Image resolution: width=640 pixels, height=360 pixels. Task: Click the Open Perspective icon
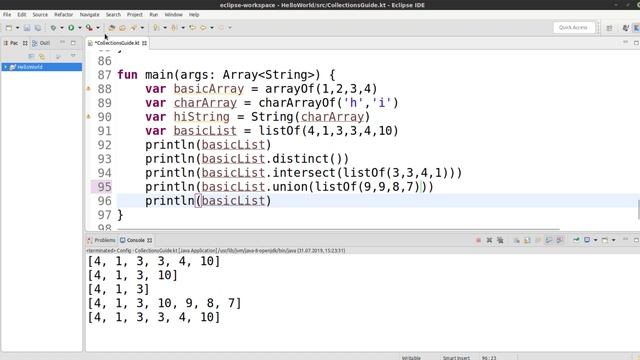(x=609, y=28)
